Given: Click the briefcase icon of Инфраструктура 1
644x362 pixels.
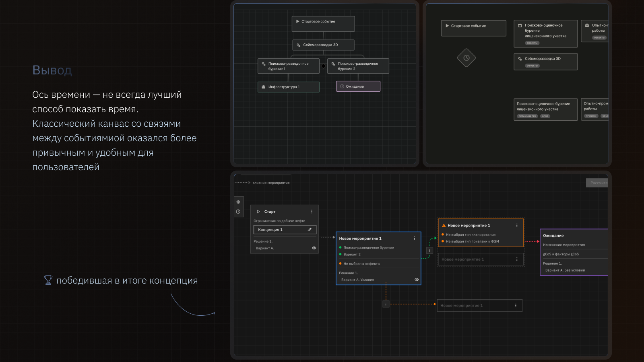Looking at the screenshot, I should [264, 87].
